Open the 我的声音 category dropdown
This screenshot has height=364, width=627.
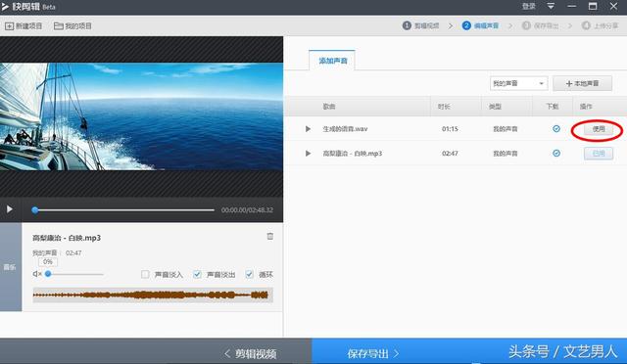point(518,83)
